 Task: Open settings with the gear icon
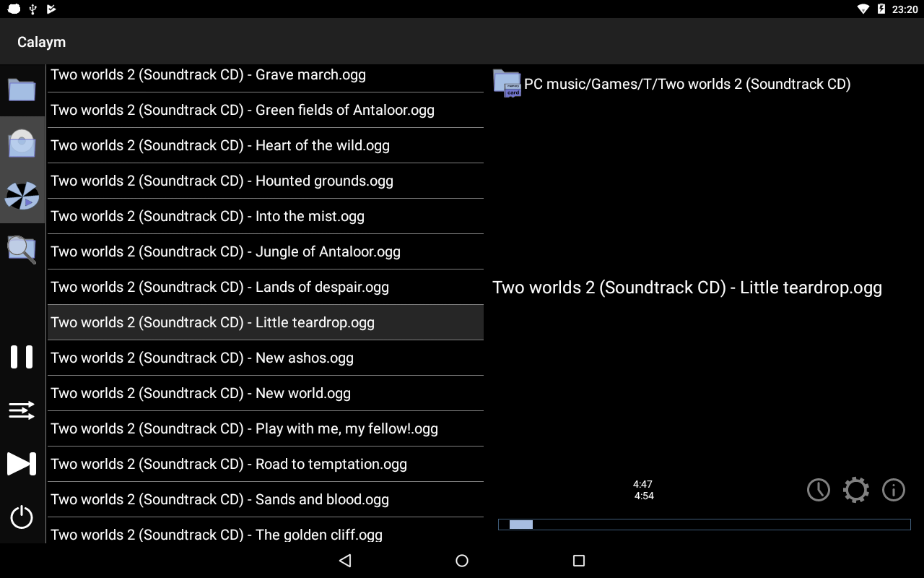pos(856,490)
